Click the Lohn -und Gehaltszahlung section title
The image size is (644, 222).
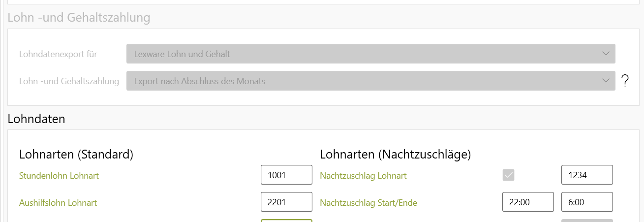coord(79,18)
